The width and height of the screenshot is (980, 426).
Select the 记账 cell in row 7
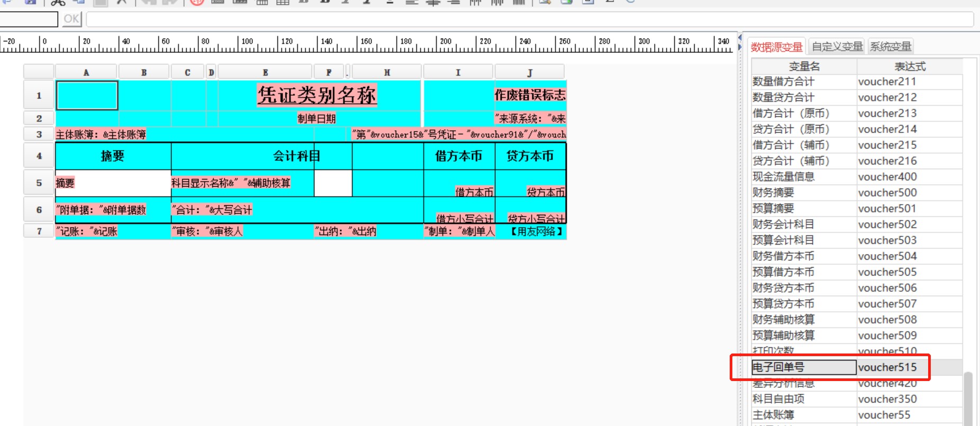pos(87,231)
